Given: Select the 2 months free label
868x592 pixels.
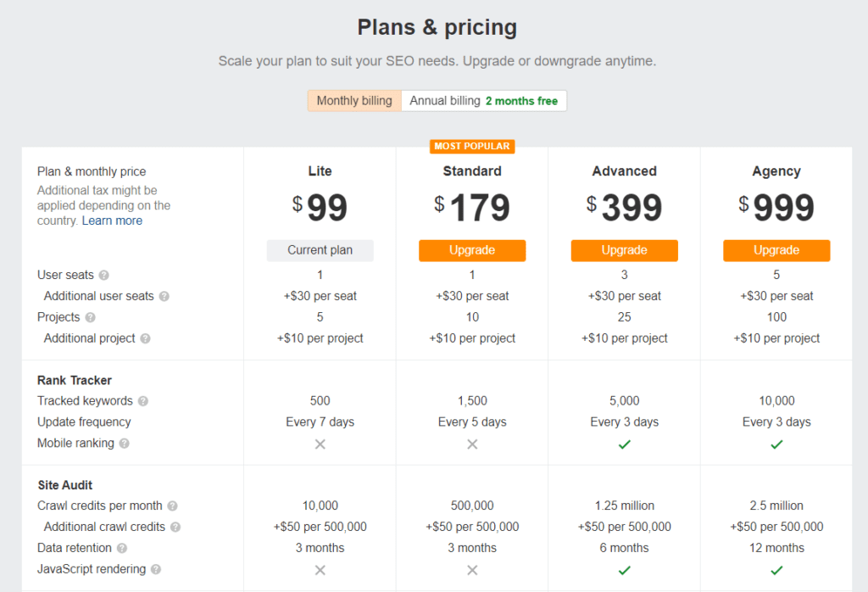Looking at the screenshot, I should [x=521, y=101].
